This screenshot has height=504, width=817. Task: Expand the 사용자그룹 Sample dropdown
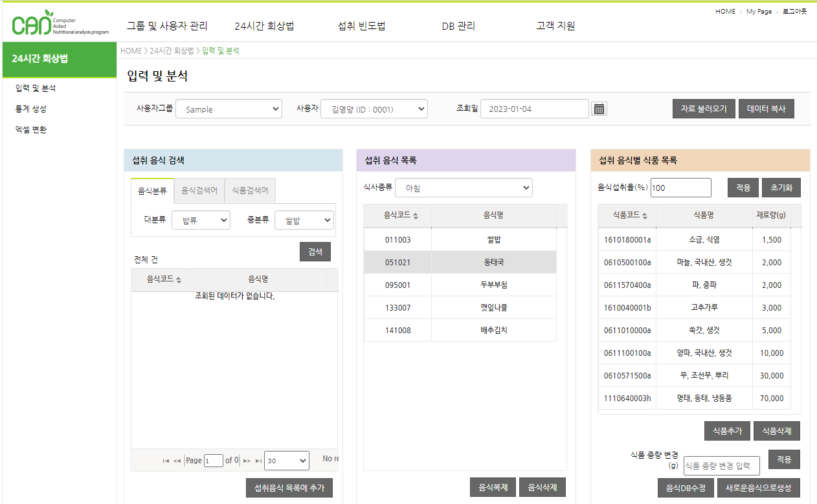pos(229,109)
